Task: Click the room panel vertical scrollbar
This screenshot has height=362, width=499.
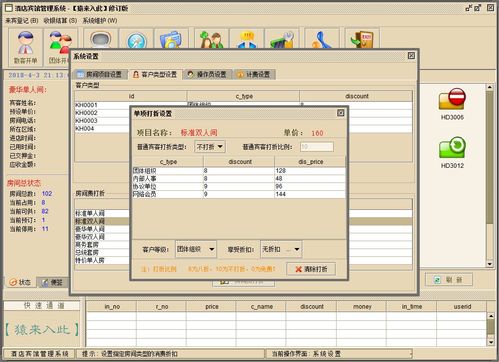Action: tap(489, 175)
